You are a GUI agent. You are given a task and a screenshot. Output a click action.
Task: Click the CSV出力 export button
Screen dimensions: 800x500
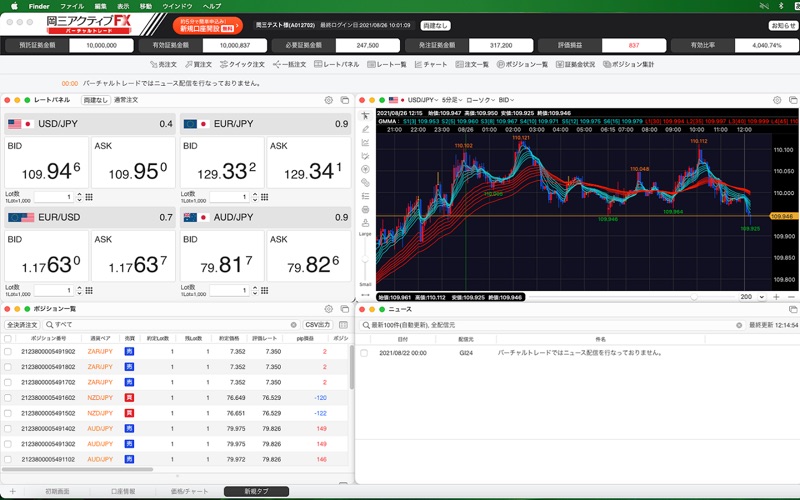click(318, 325)
